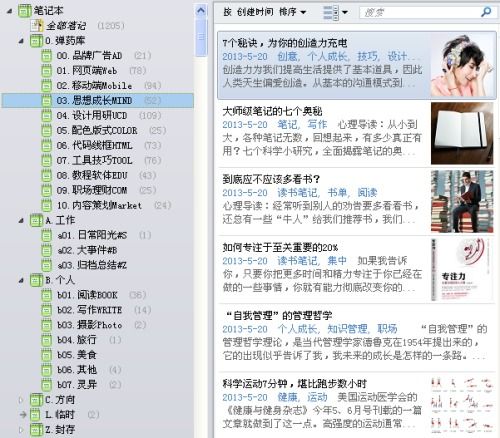Open the 按创建时间排序 sort dropdown

click(x=265, y=12)
